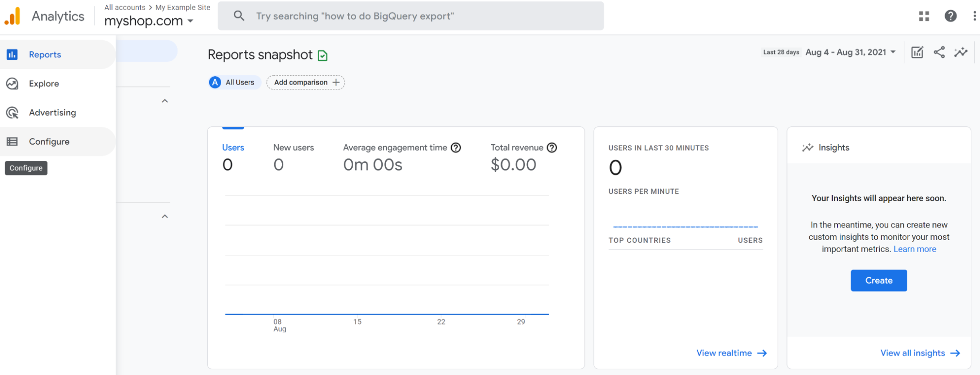Viewport: 980px width, 375px height.
Task: Click the Add comparison button
Action: [x=306, y=83]
